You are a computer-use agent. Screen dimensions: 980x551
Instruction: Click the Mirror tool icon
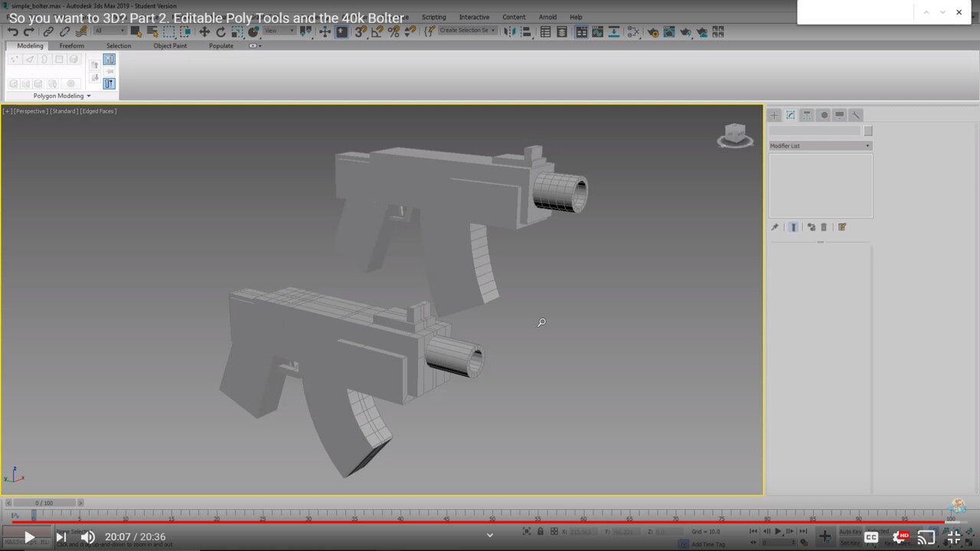(x=509, y=31)
